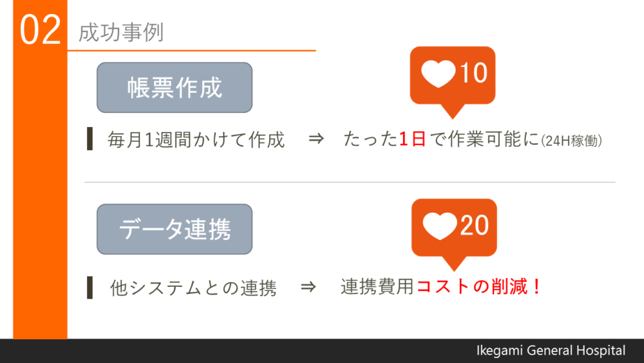Screen dimensions: 644x363
Task: Select the 成功事例 slide title
Action: 121,32
